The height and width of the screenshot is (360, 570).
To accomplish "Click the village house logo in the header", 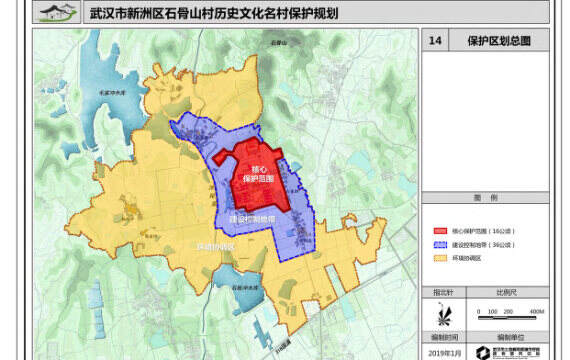I will pyautogui.click(x=57, y=13).
